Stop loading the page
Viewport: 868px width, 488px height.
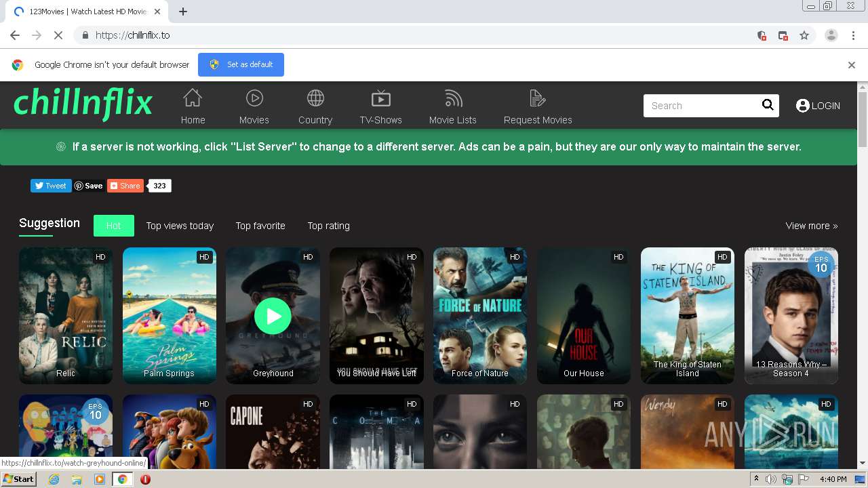pyautogui.click(x=58, y=35)
